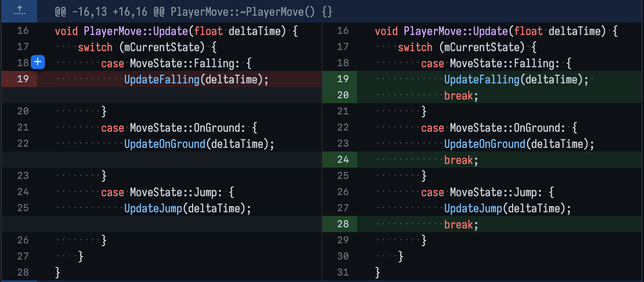Click UpdateFalling on the red deleted line

point(161,79)
